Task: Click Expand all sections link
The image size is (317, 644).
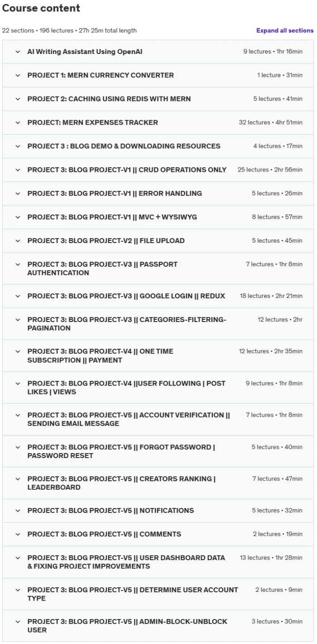Action: [285, 30]
